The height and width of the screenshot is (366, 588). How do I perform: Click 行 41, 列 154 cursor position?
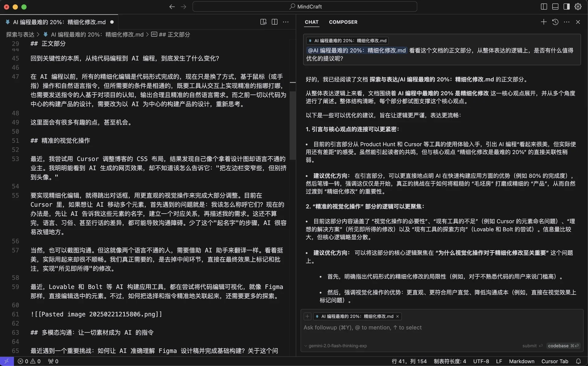point(409,361)
